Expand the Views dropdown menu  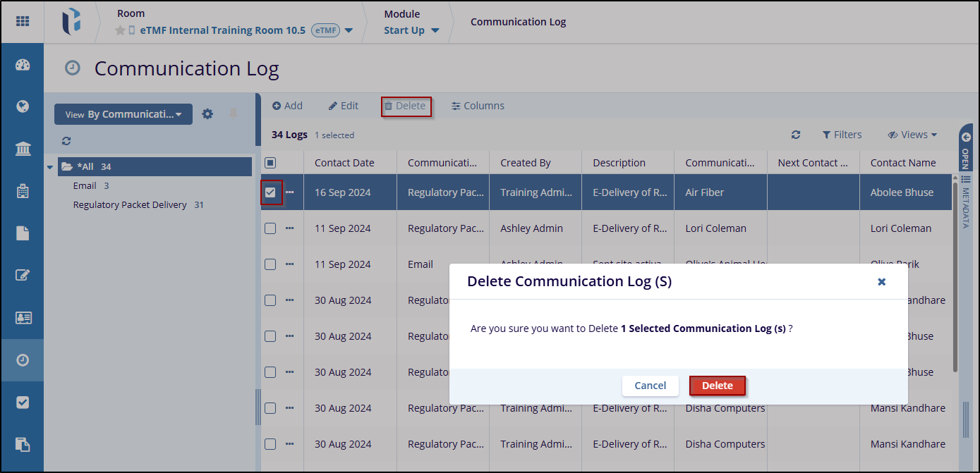912,135
